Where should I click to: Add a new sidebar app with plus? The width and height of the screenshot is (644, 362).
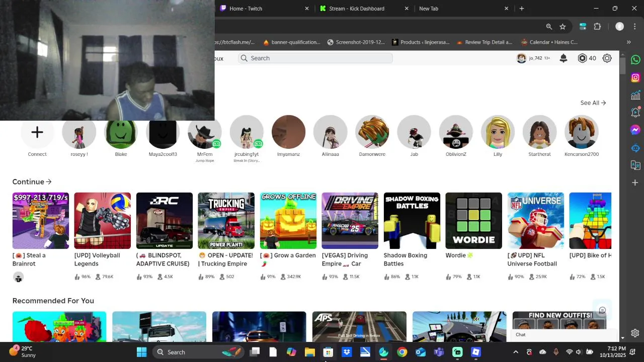tap(635, 183)
